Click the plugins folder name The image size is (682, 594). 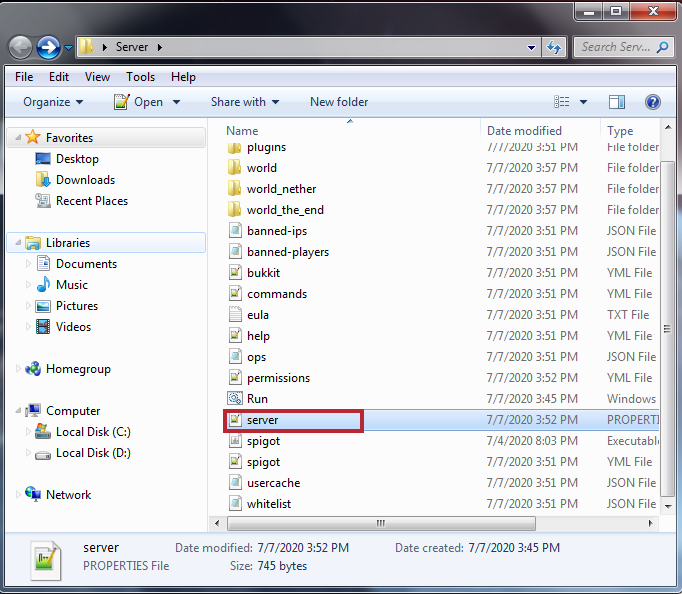pos(266,148)
